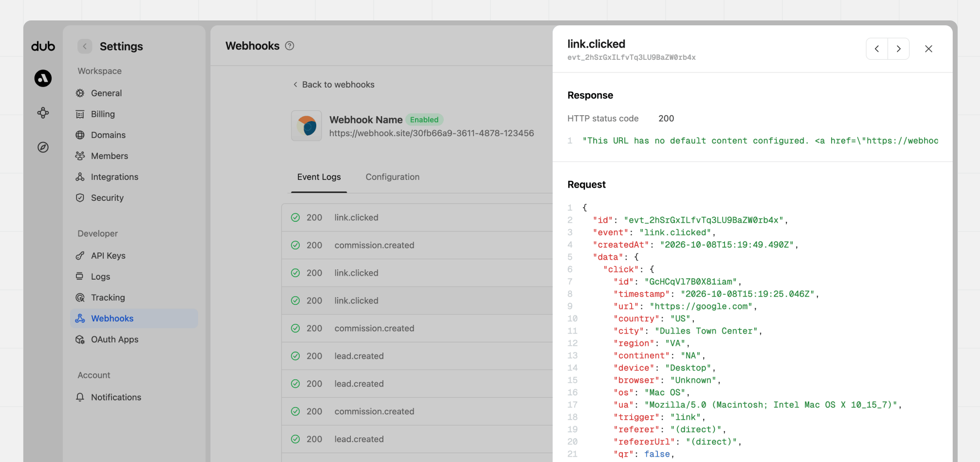This screenshot has width=980, height=462.
Task: Click the webhook.site URL text
Action: coord(432,133)
